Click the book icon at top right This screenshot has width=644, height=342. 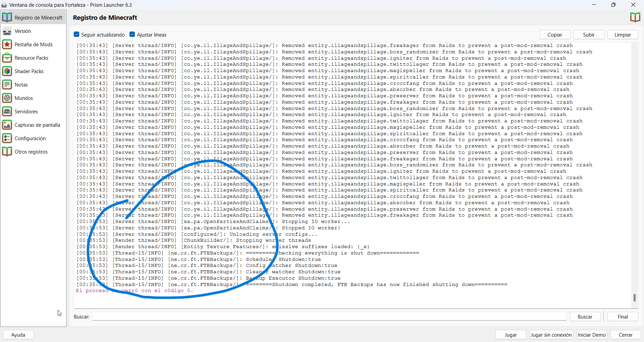point(635,17)
